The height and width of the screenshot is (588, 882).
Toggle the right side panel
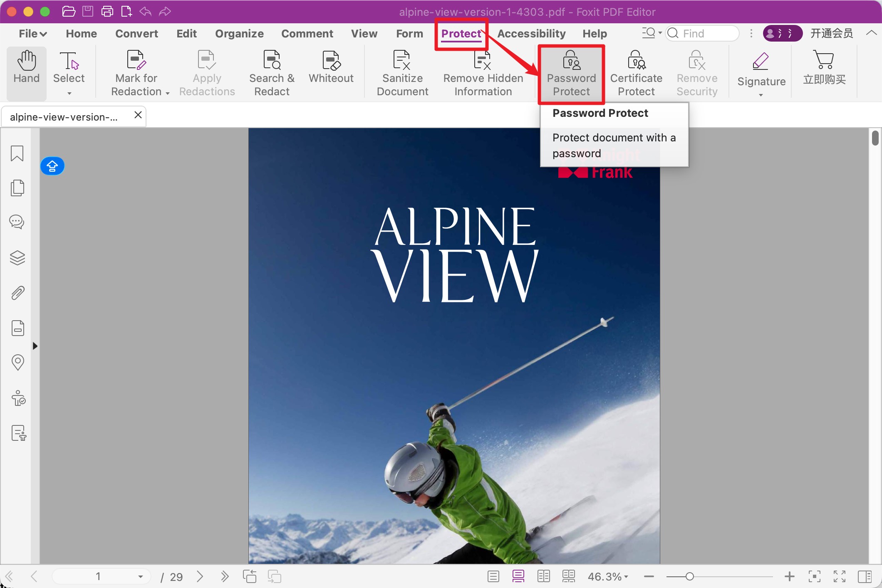pos(865,576)
